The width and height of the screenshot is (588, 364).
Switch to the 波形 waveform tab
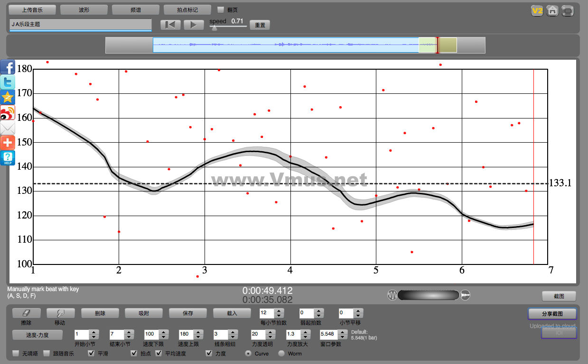click(84, 10)
